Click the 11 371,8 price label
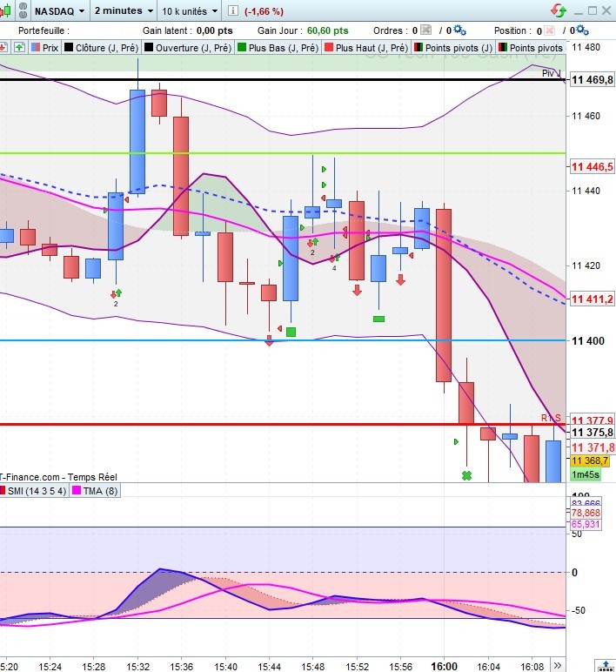The width and height of the screenshot is (616, 672). tap(593, 447)
